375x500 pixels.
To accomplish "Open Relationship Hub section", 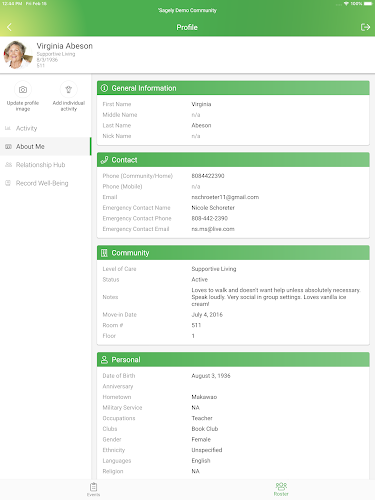I will coord(46,165).
